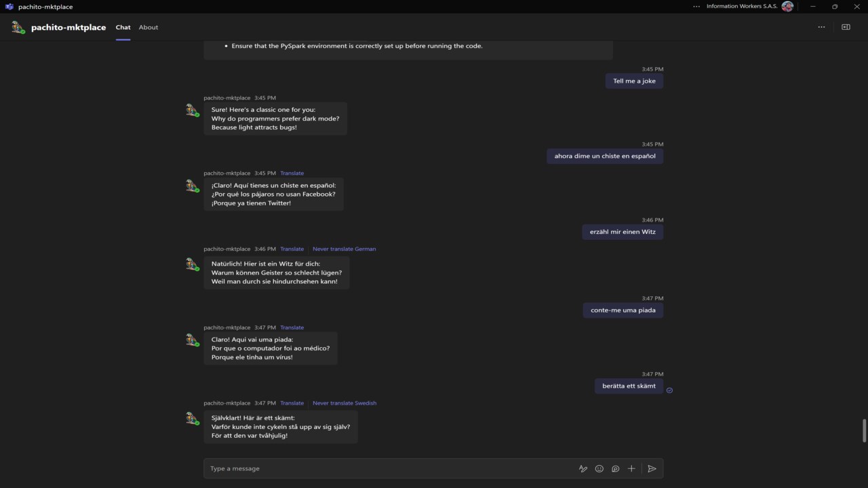
Task: Translate the Portuguese joke message
Action: tap(292, 327)
